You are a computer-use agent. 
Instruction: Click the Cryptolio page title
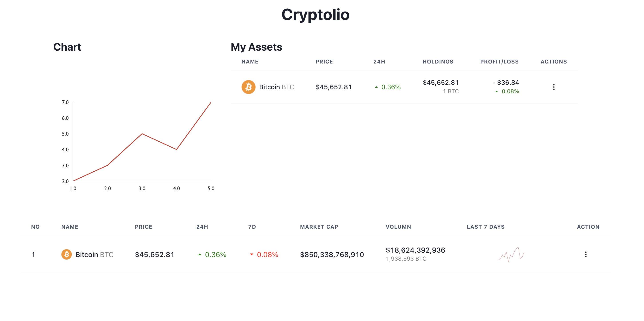[315, 14]
